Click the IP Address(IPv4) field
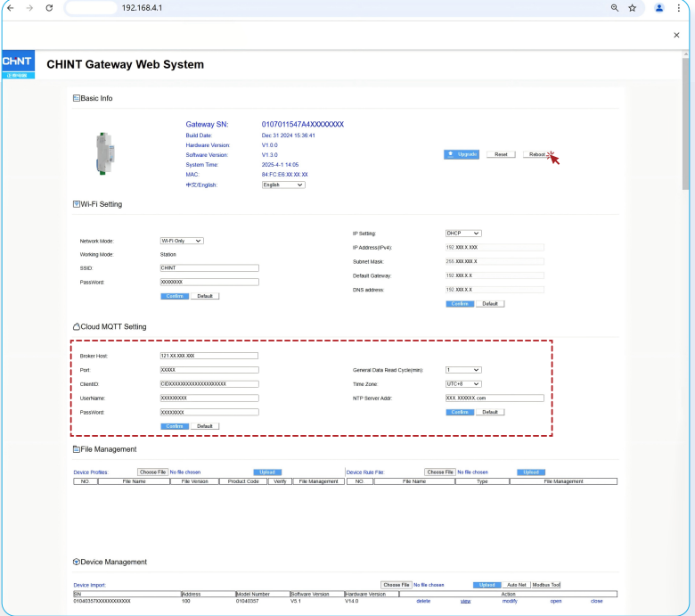The image size is (695, 616). [x=495, y=248]
